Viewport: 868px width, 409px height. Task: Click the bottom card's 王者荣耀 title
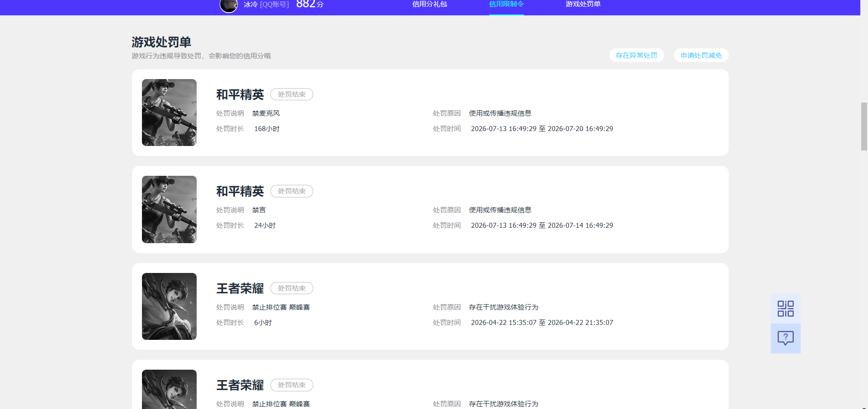click(x=240, y=385)
